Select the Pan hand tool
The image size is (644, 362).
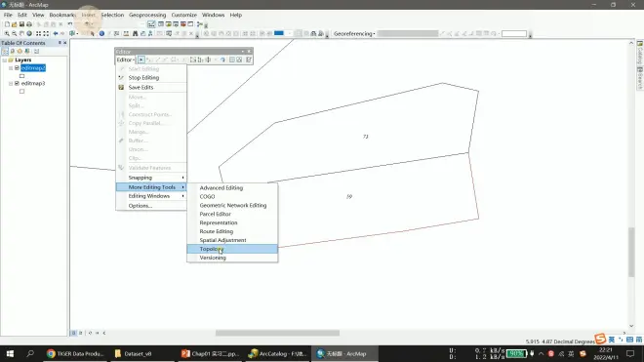[21, 34]
